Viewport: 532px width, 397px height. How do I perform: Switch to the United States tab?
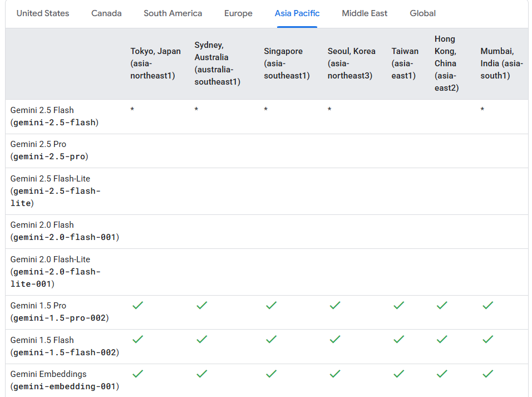click(x=43, y=13)
